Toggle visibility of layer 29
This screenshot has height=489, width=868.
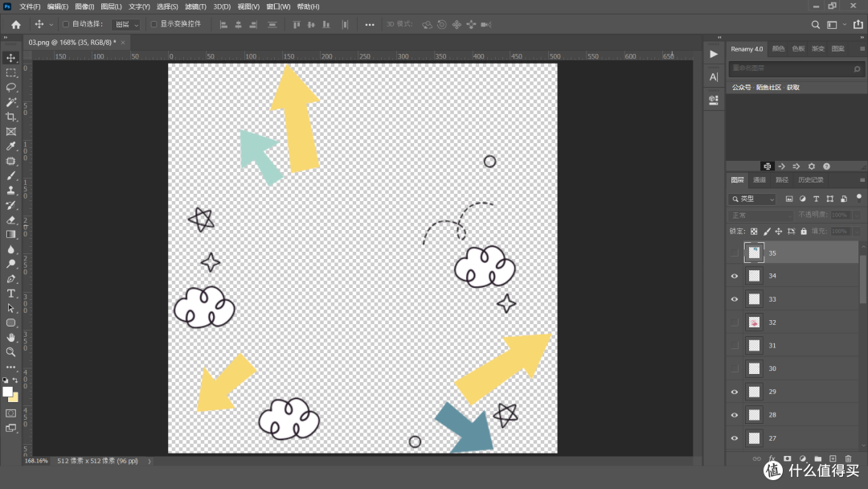pos(735,392)
